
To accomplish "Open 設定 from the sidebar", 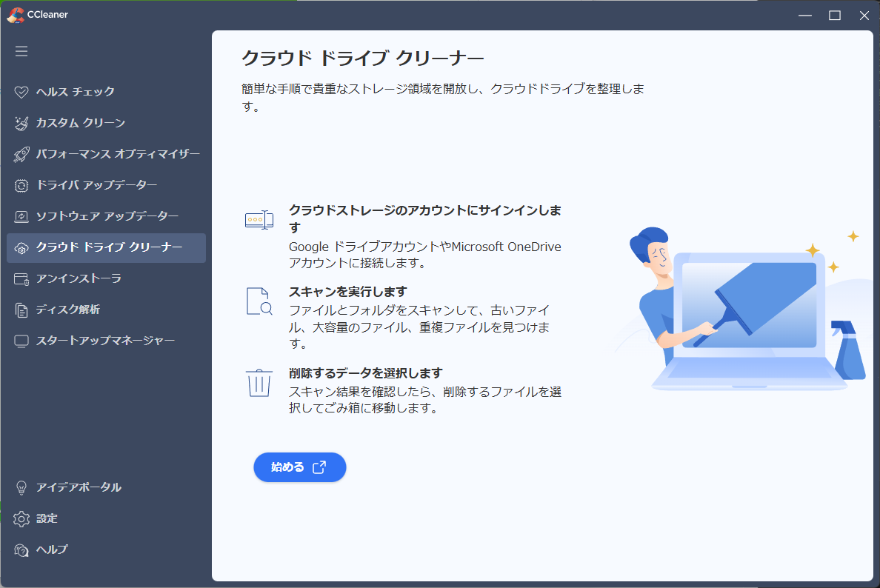I will click(106, 519).
